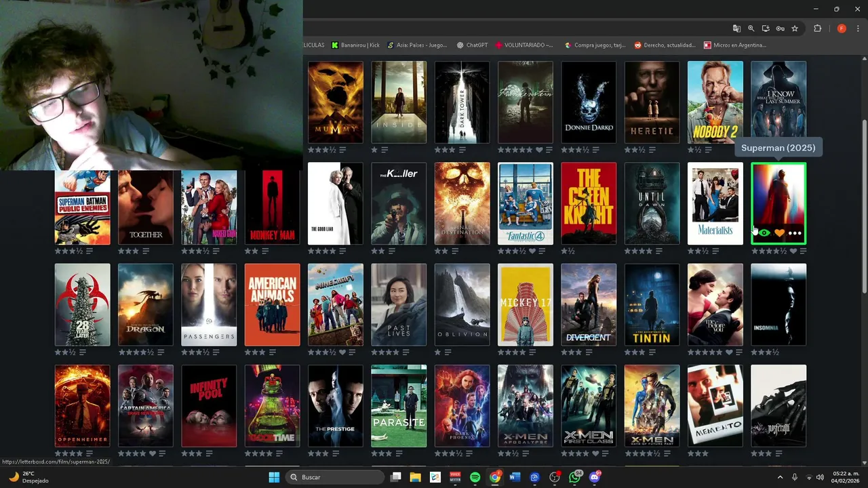Open the Derecho, actualidad bookmark

click(x=665, y=45)
